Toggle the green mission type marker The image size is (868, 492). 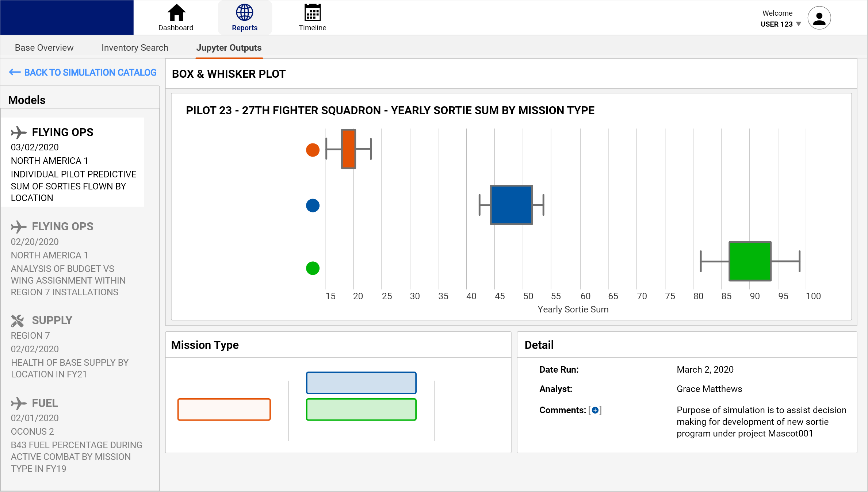312,268
